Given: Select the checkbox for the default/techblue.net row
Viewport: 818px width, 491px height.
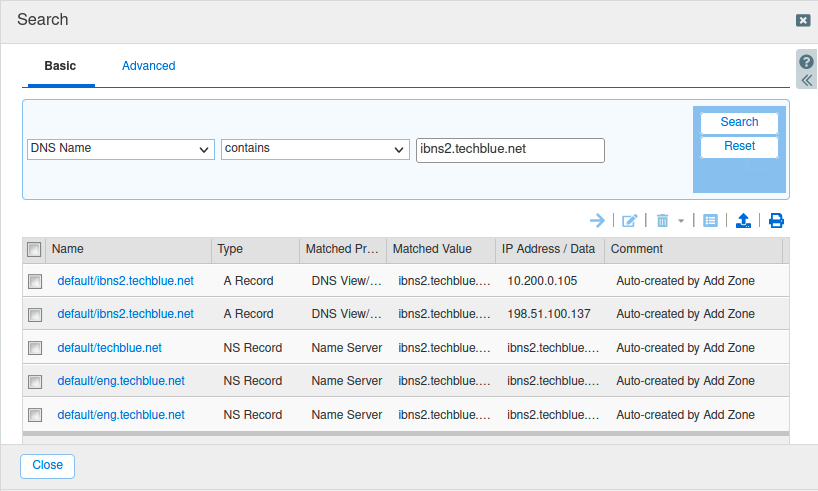Looking at the screenshot, I should 35,348.
